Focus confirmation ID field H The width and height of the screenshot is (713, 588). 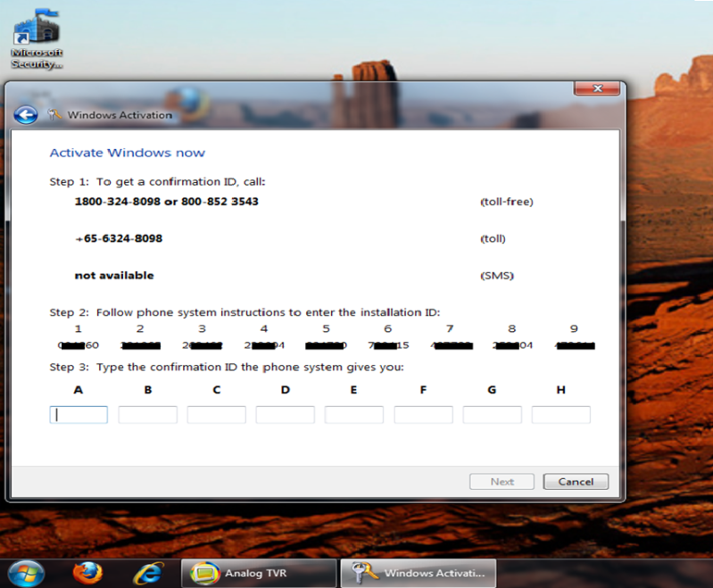click(x=560, y=415)
